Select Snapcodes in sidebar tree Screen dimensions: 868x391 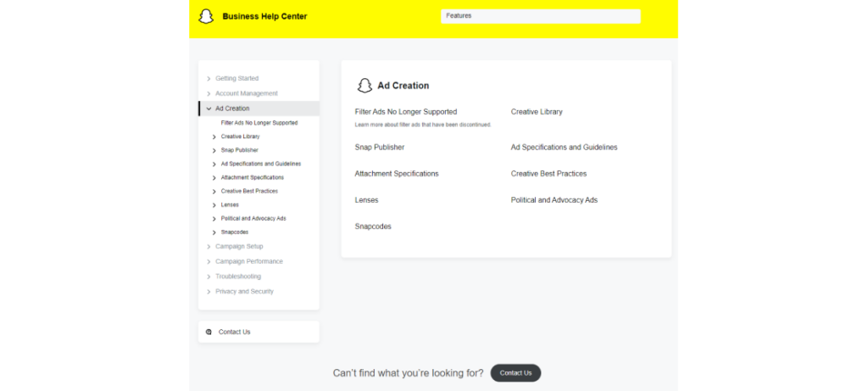235,232
